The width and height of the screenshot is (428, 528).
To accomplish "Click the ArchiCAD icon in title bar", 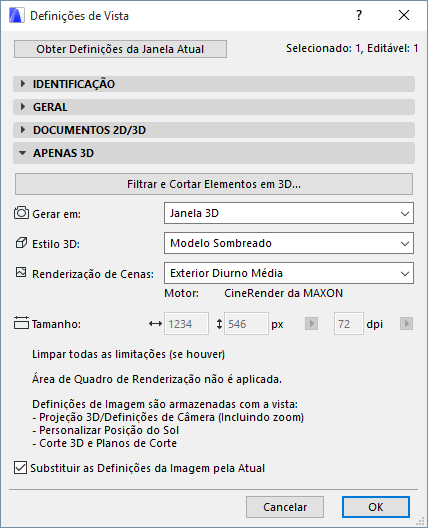I will point(17,15).
